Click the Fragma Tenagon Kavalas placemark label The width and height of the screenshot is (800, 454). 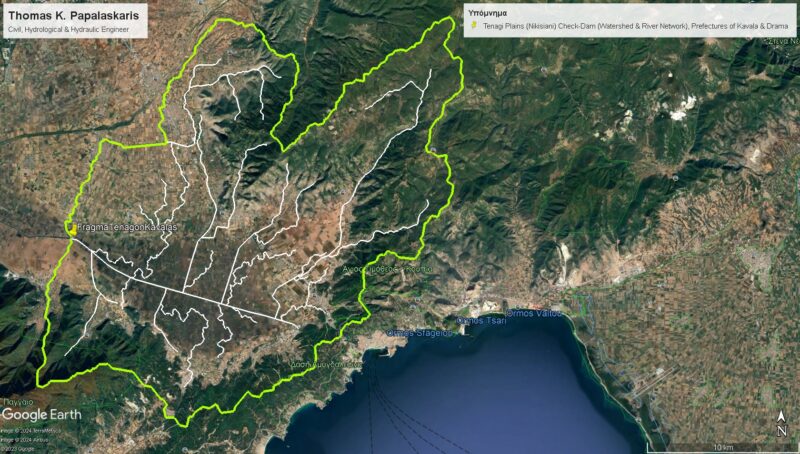point(128,228)
